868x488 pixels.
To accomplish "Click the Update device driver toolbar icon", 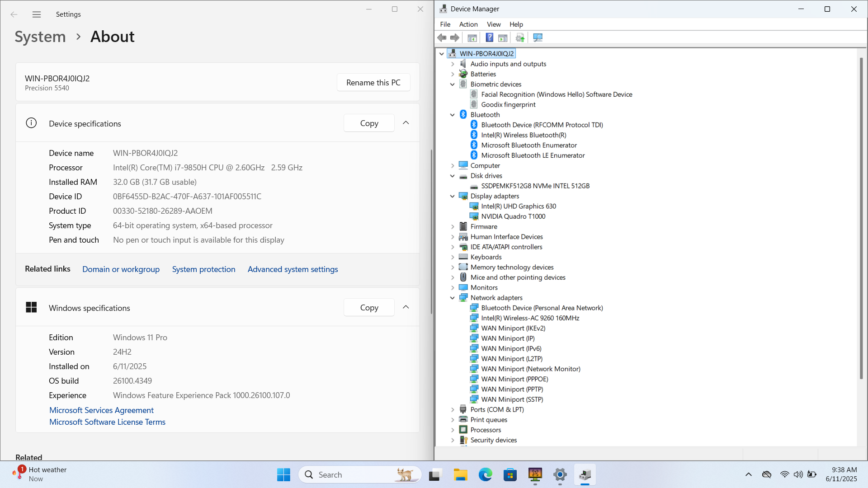I will point(520,38).
